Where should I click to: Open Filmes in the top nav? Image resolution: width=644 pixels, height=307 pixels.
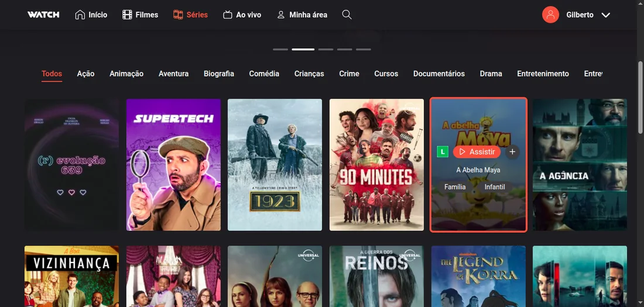click(146, 15)
